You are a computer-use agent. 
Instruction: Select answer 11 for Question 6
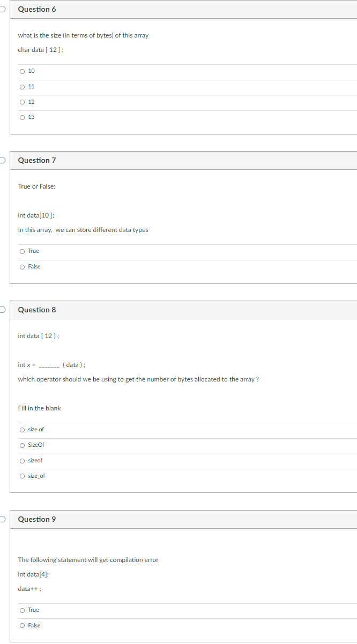click(x=22, y=86)
